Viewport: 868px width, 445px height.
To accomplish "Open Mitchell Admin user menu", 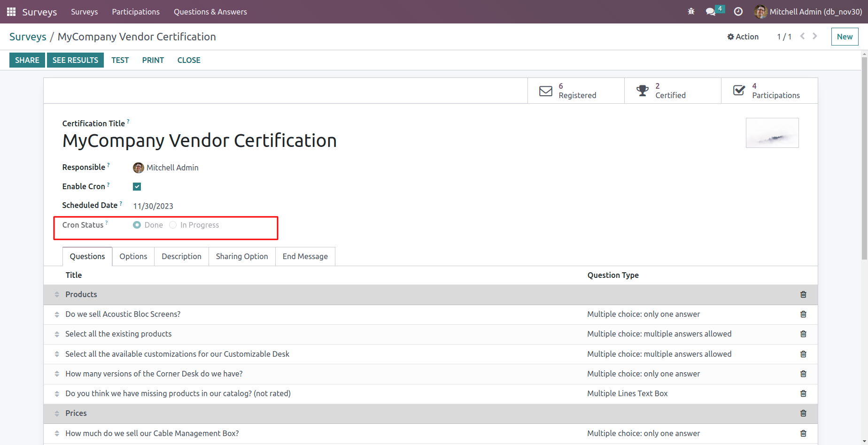I will pos(808,12).
